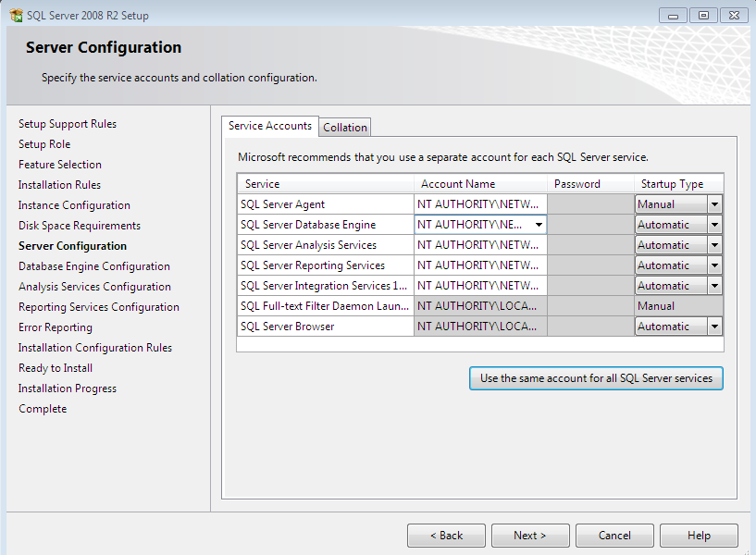Open Help for this page
The width and height of the screenshot is (756, 555).
coord(699,536)
